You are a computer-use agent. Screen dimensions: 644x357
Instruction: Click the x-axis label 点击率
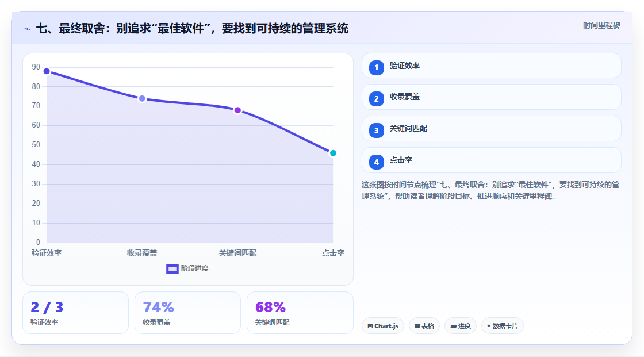pyautogui.click(x=333, y=253)
